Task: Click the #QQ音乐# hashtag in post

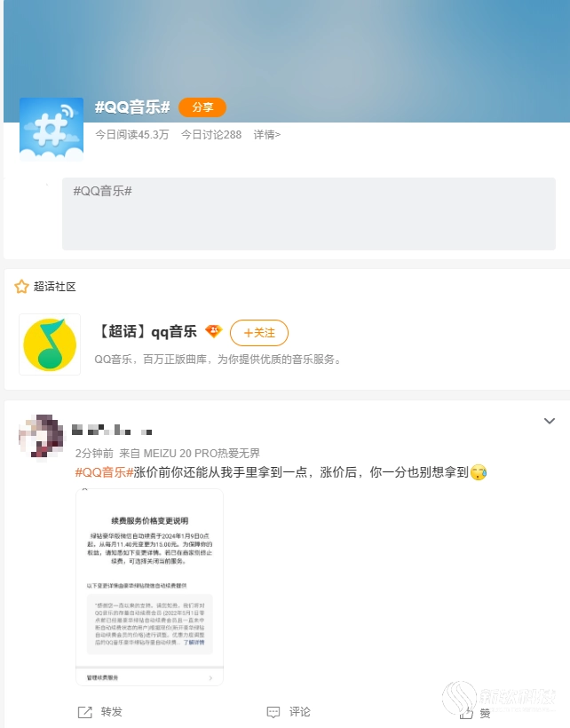Action: click(x=105, y=472)
